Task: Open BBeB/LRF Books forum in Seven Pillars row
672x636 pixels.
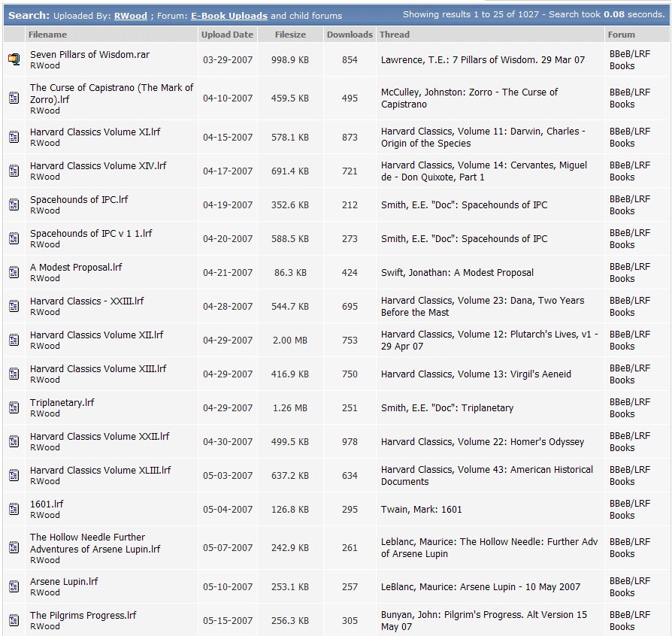Action: click(630, 60)
